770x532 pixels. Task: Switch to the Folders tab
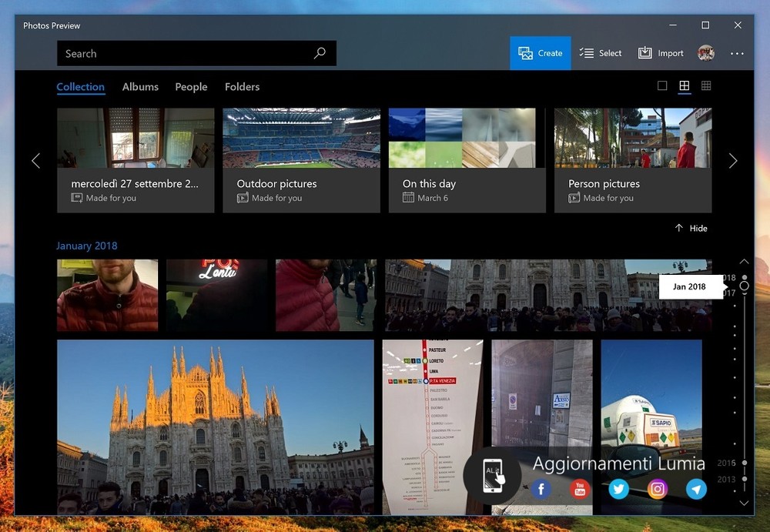coord(242,87)
